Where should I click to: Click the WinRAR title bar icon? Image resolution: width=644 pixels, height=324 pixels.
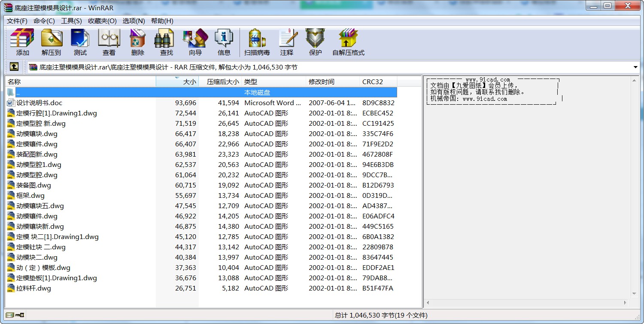coord(8,7)
